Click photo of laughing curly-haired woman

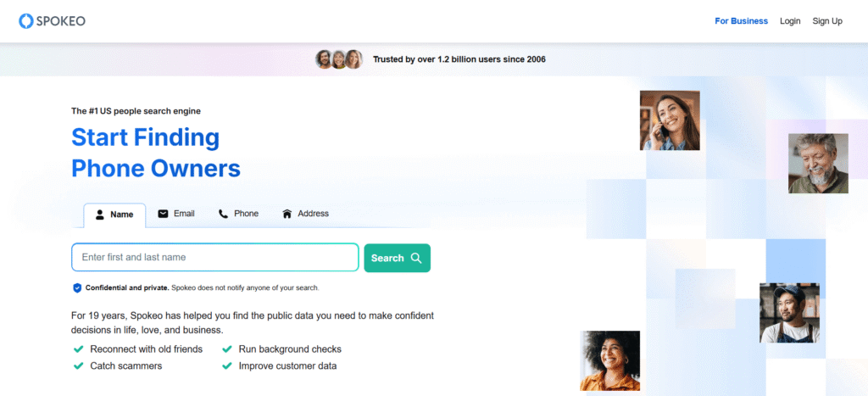coord(610,360)
